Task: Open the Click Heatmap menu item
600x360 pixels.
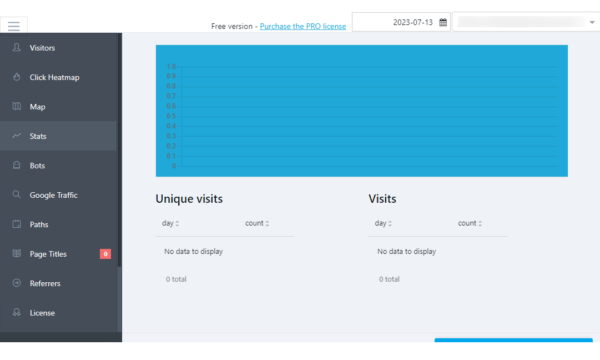Action: pos(58,77)
